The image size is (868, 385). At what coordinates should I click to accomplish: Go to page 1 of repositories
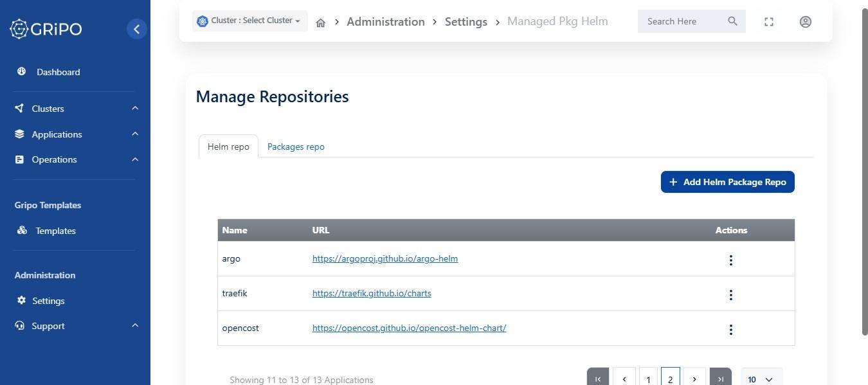[x=648, y=379]
